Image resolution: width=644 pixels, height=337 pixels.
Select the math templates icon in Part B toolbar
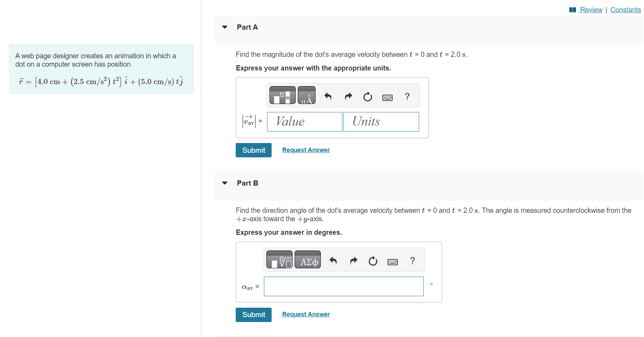pos(279,260)
